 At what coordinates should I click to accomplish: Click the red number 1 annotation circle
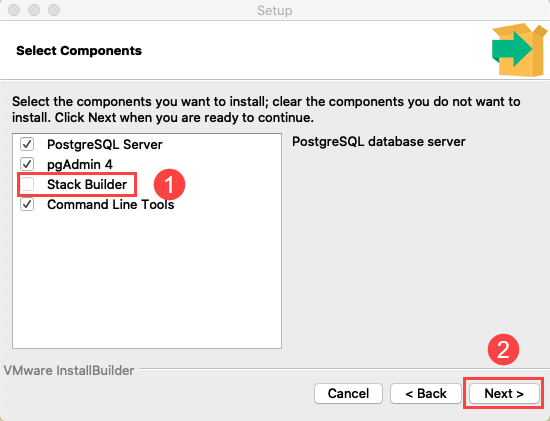[169, 185]
